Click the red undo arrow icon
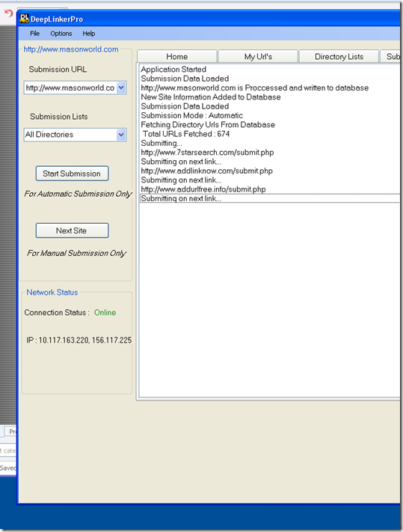The image size is (403, 532). pos(8,13)
